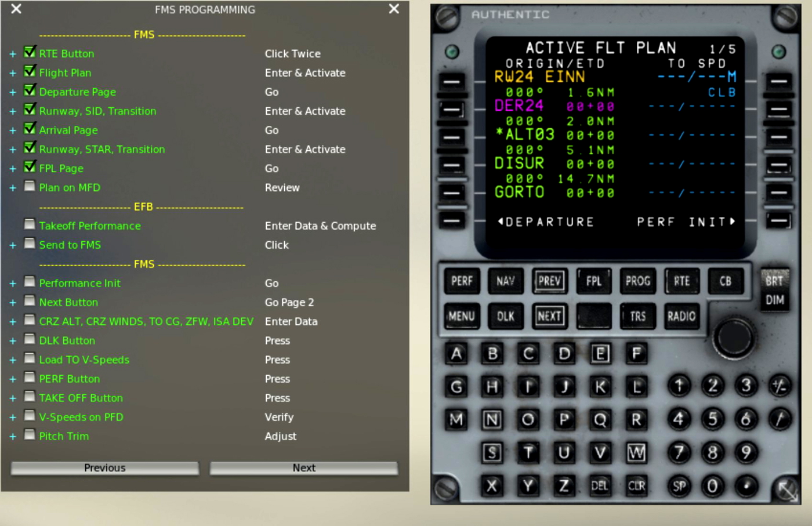Uncheck the Flight Plan checkbox
Screen dimensions: 812x526
[x=30, y=71]
